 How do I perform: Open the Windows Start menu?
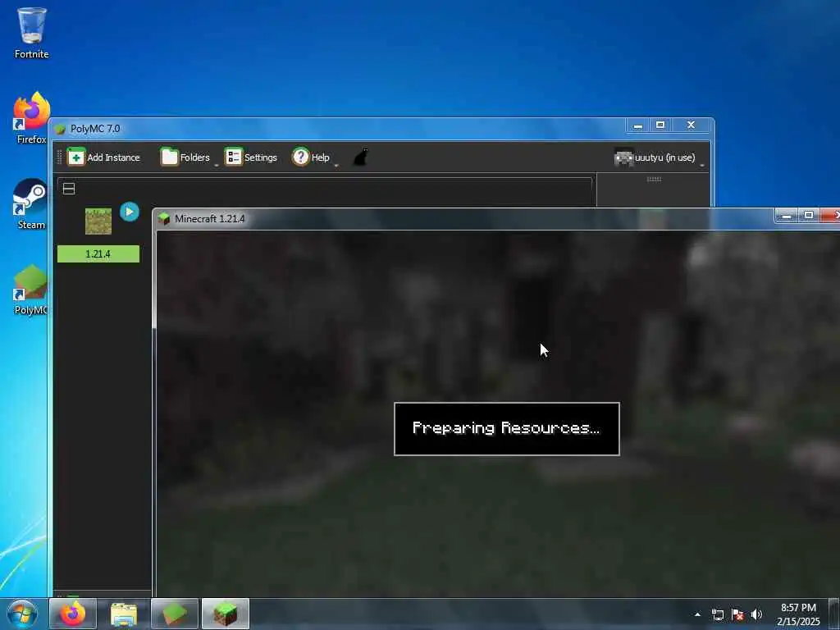pos(22,614)
